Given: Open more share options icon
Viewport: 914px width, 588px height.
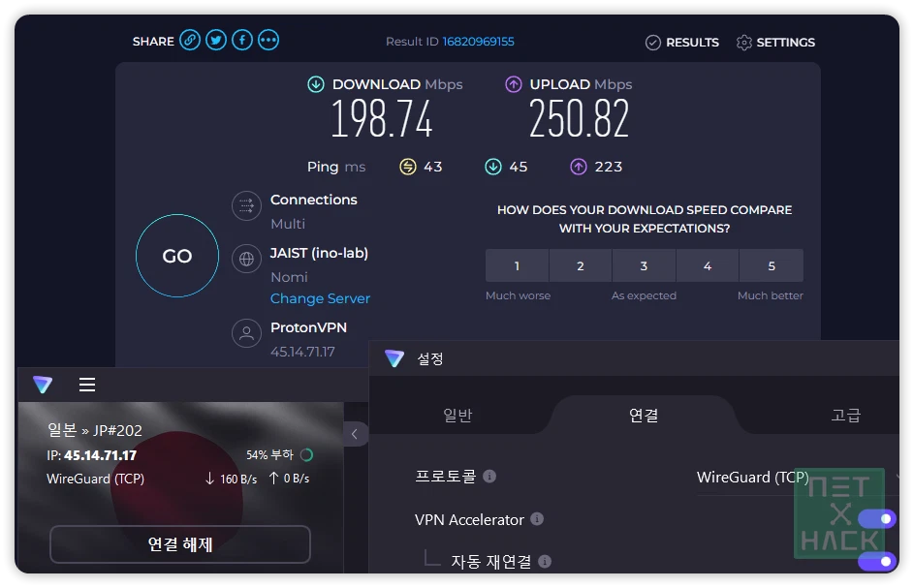Looking at the screenshot, I should tap(268, 41).
